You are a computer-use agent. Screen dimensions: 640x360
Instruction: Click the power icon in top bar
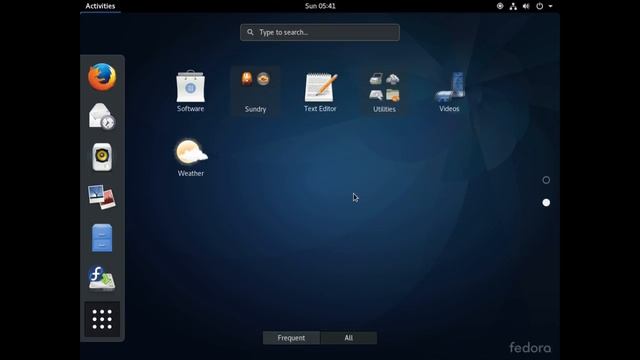click(540, 6)
